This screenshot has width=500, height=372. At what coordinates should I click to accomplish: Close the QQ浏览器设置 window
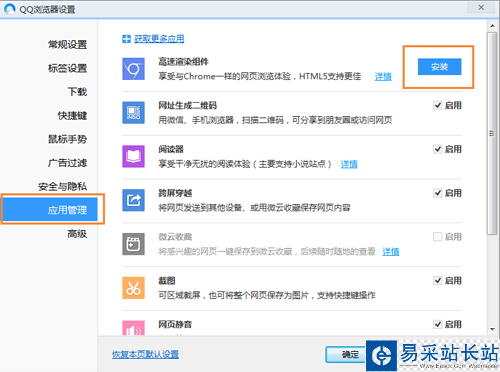click(x=481, y=7)
